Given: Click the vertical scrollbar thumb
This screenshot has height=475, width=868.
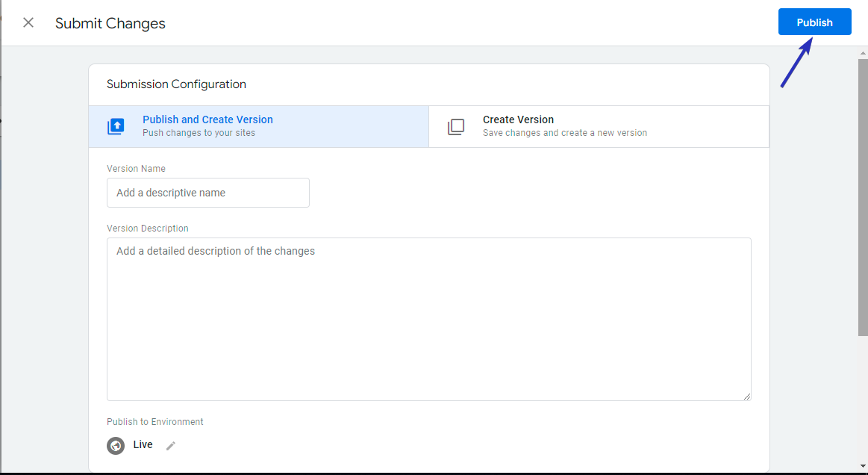Looking at the screenshot, I should 863,196.
